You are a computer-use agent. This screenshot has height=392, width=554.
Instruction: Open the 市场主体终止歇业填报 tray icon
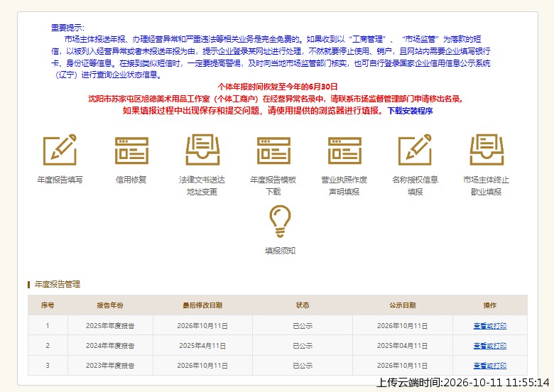pyautogui.click(x=487, y=150)
